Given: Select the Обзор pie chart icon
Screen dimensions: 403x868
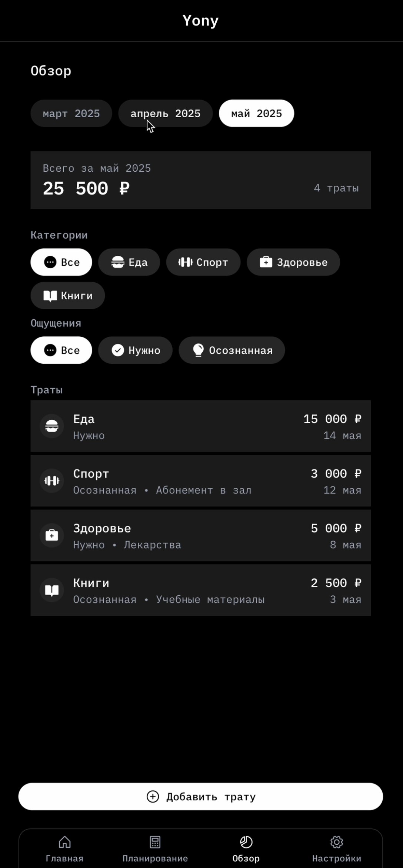Looking at the screenshot, I should [246, 842].
